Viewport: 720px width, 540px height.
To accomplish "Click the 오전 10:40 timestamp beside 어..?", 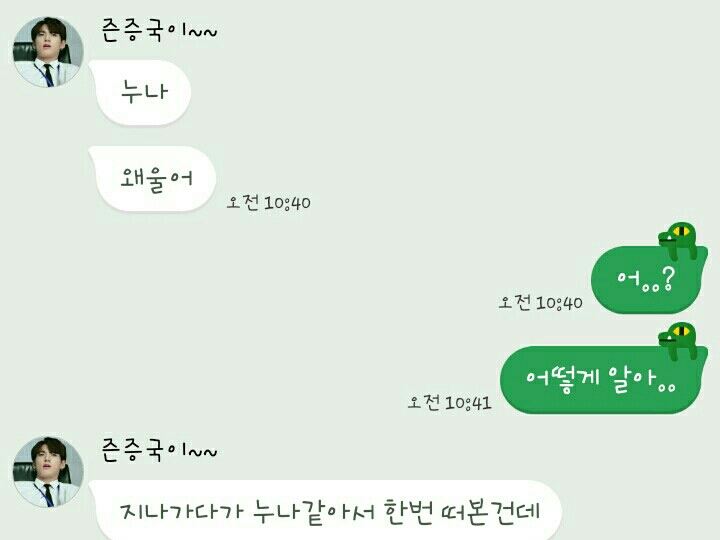I will point(540,303).
